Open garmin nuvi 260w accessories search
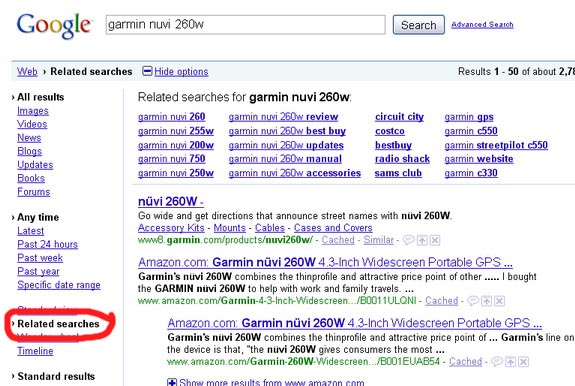The image size is (575, 386). pyautogui.click(x=294, y=173)
